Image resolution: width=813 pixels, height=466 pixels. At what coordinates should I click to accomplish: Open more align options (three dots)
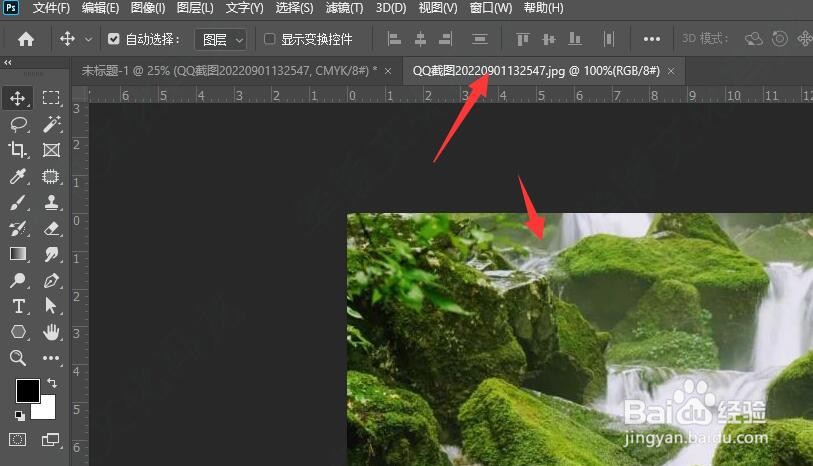click(x=652, y=39)
